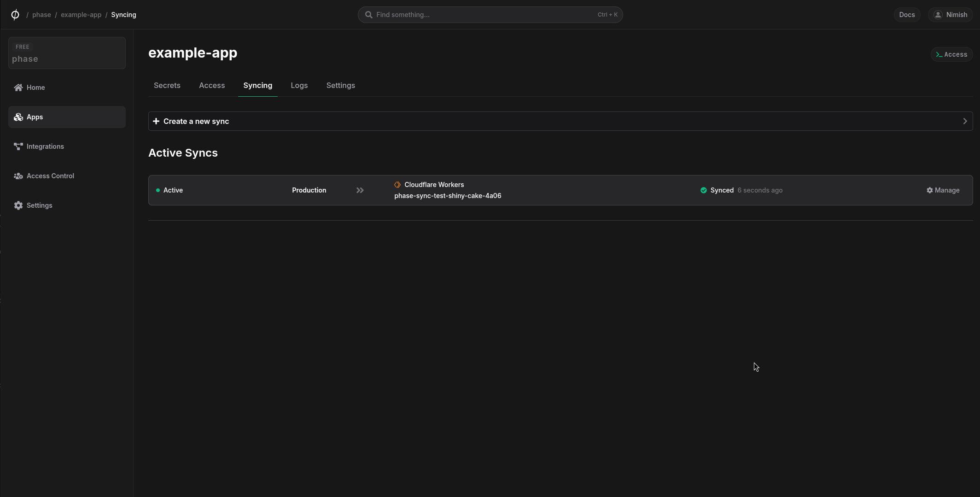980x497 pixels.
Task: Open the Access tab
Action: coord(212,86)
